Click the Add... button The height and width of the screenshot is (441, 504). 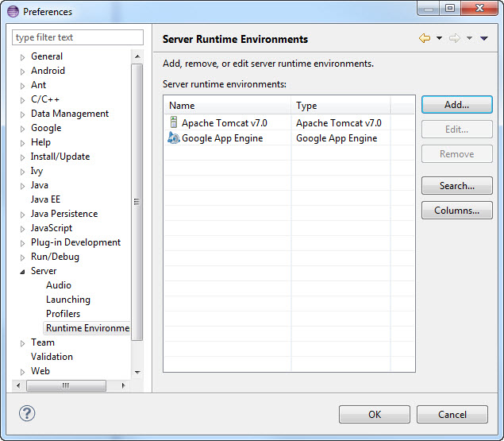[456, 105]
